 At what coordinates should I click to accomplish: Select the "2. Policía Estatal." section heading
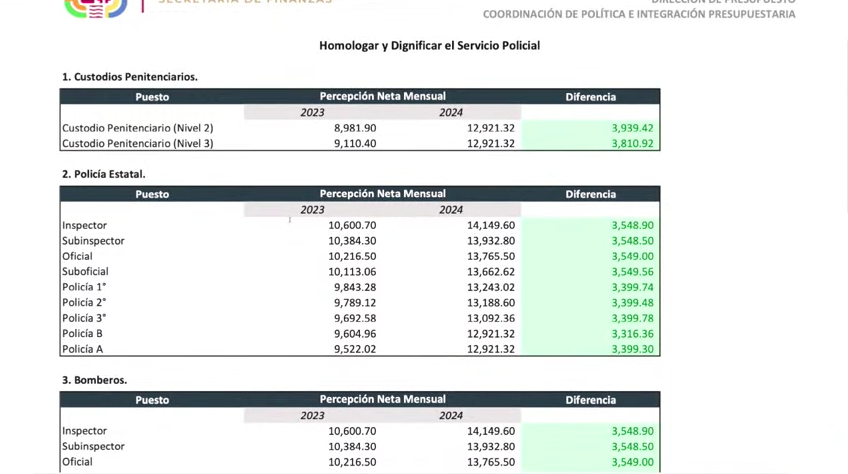point(104,174)
